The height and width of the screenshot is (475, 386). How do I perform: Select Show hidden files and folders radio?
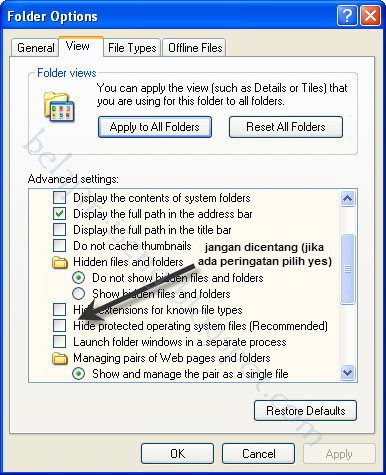tap(78, 294)
